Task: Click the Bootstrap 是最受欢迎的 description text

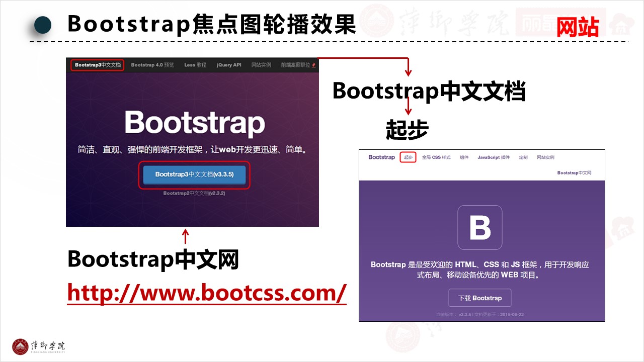Action: pos(479,269)
